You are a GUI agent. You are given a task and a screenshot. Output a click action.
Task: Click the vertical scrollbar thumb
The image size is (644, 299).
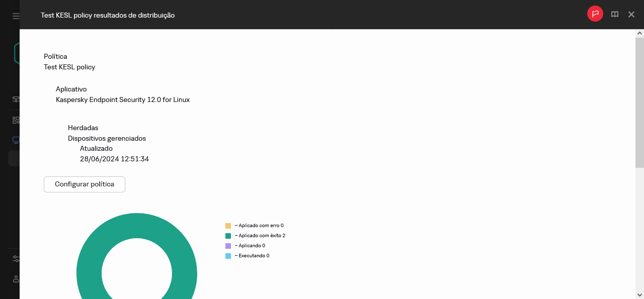click(x=639, y=102)
